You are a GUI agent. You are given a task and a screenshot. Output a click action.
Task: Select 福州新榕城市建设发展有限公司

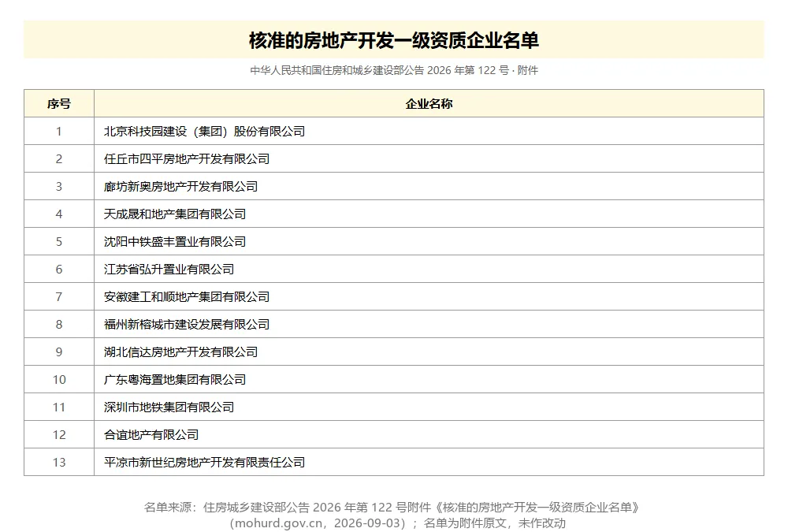tap(187, 325)
